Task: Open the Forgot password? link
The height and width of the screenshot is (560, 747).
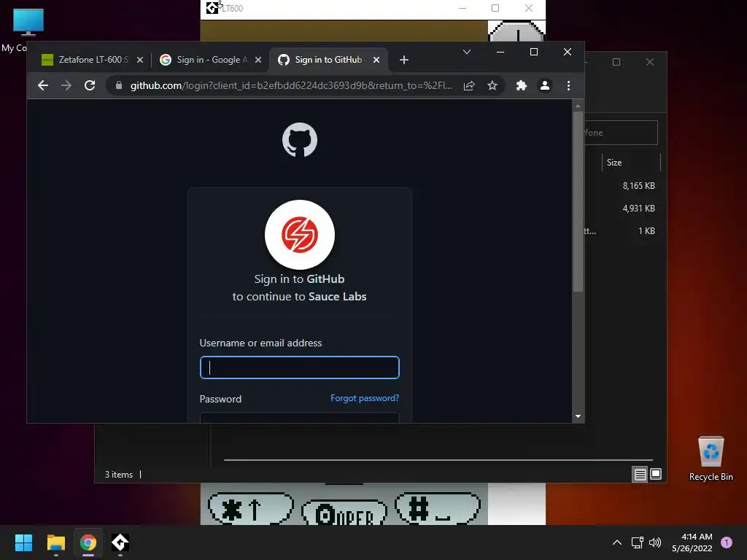Action: [x=365, y=398]
